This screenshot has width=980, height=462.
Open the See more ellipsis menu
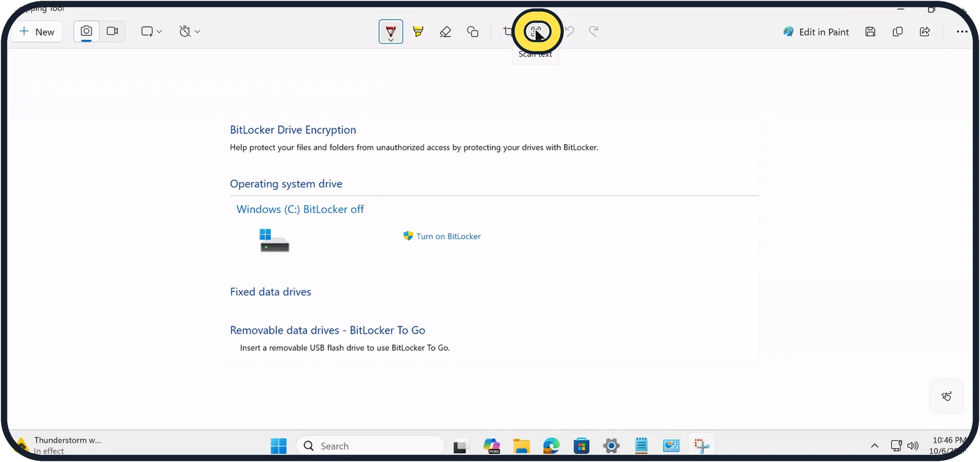(x=962, y=32)
